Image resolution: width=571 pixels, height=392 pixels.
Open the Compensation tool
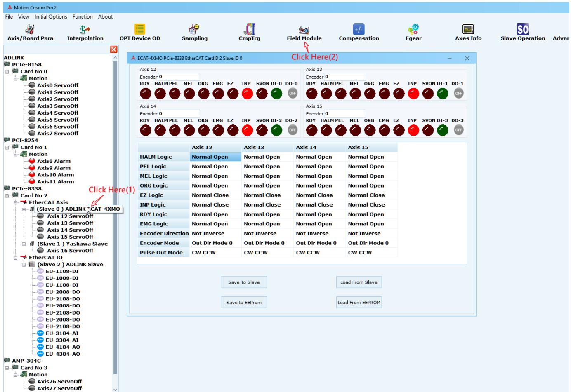point(359,32)
